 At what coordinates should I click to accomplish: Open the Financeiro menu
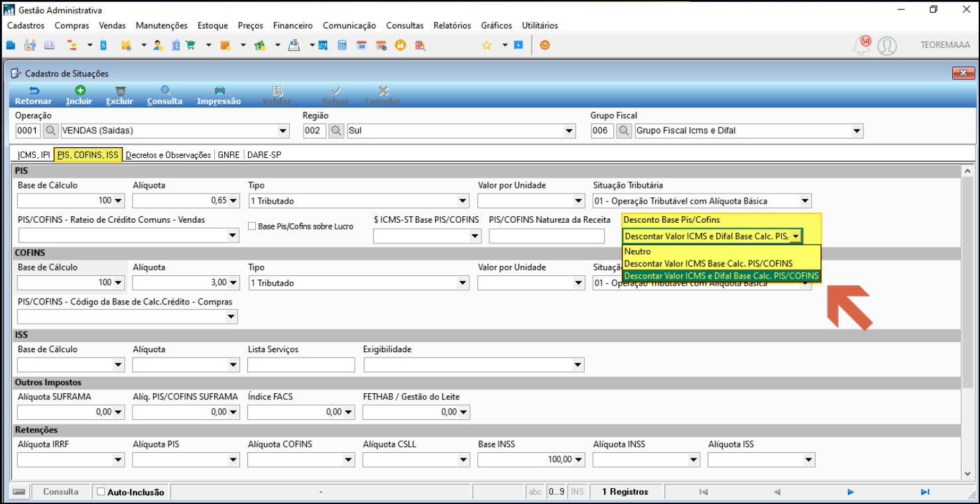coord(292,25)
